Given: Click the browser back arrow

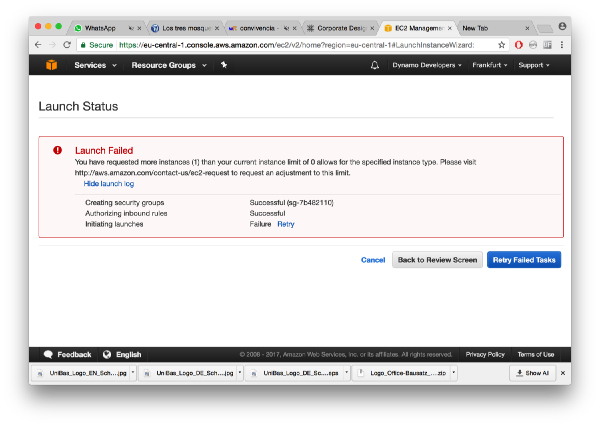Looking at the screenshot, I should [38, 45].
